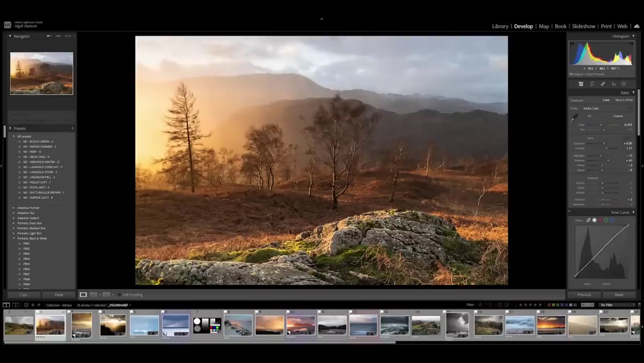
Task: Open the Library module
Action: (500, 26)
